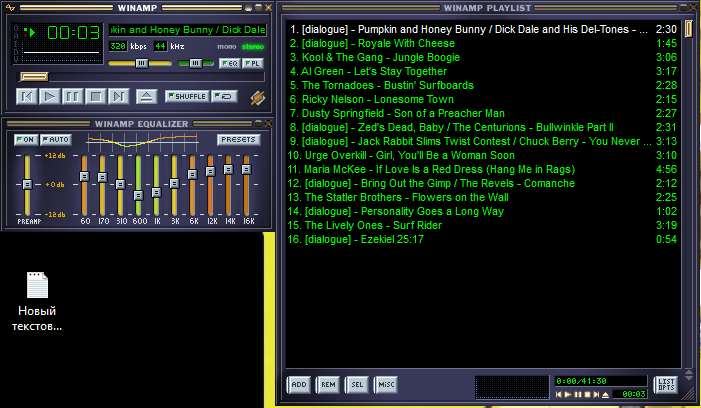Screen dimensions: 701x408
Task: Click the scrolling song title display
Action: click(x=188, y=30)
